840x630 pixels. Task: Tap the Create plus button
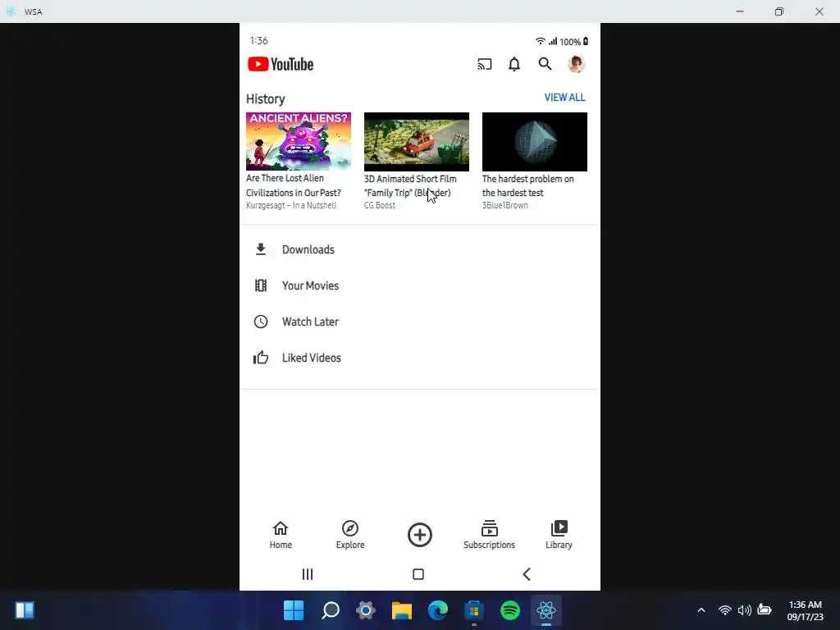(420, 535)
